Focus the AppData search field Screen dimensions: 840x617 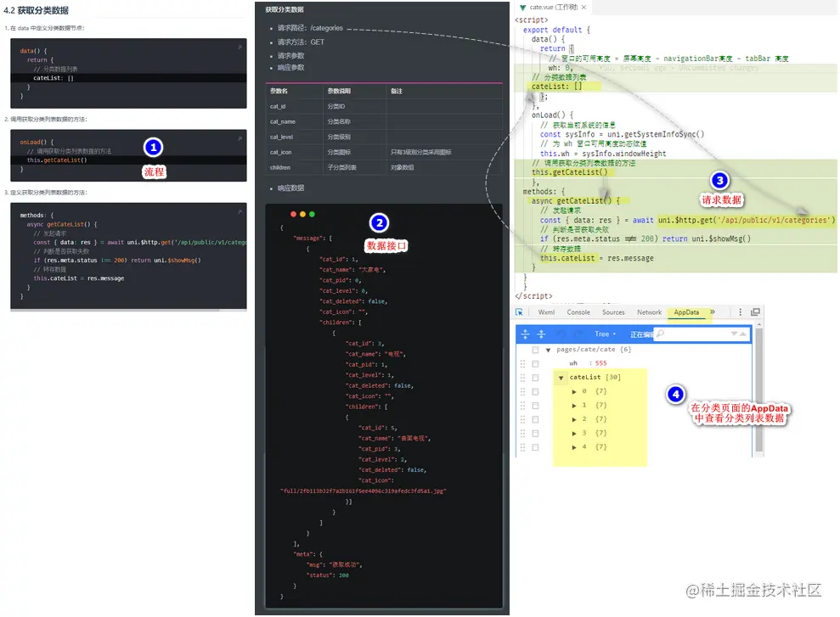tap(702, 334)
